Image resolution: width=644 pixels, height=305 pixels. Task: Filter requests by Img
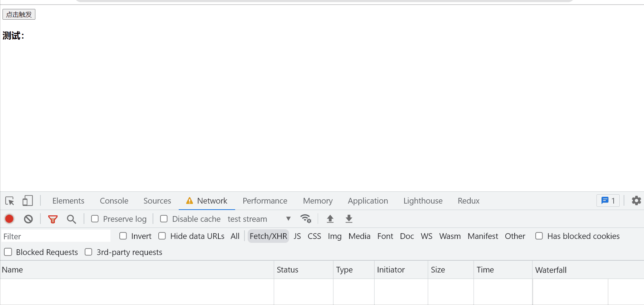[335, 236]
